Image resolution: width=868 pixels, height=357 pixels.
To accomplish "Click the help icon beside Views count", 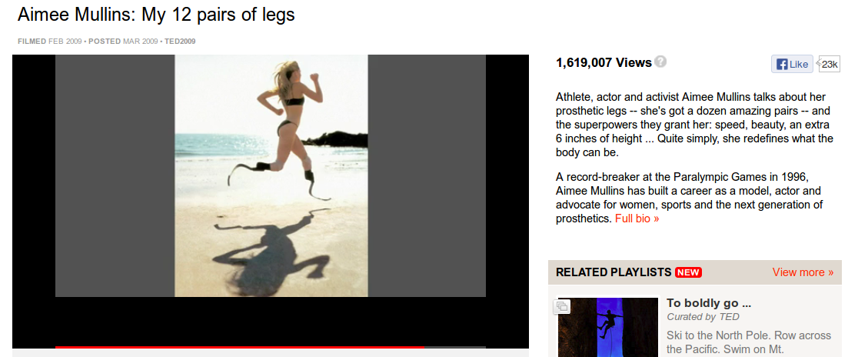I will pyautogui.click(x=660, y=62).
